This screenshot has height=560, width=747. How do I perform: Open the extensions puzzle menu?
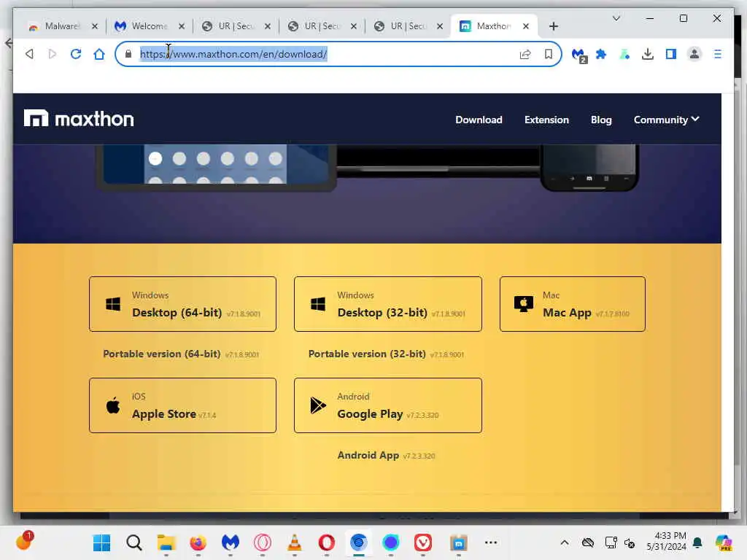[601, 54]
